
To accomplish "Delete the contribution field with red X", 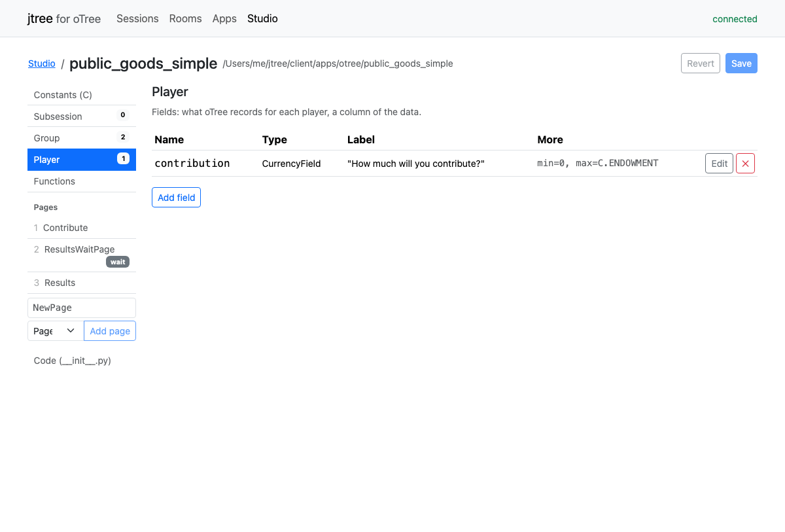I will tap(745, 164).
